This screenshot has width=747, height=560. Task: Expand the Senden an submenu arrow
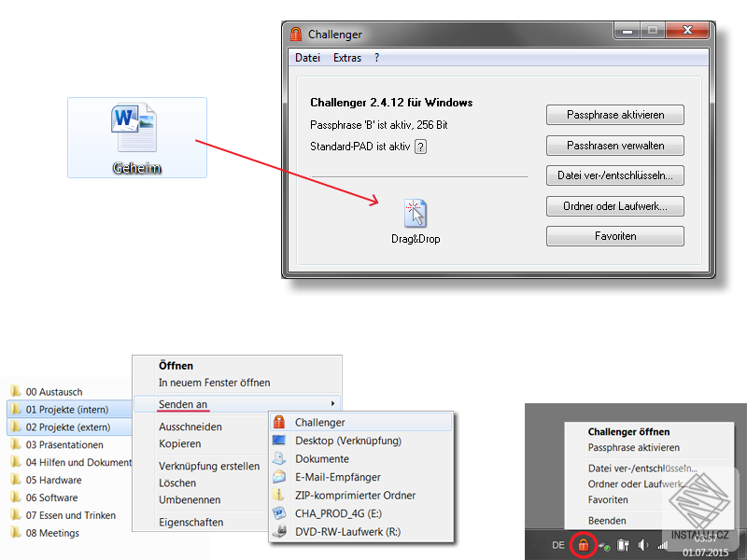332,404
